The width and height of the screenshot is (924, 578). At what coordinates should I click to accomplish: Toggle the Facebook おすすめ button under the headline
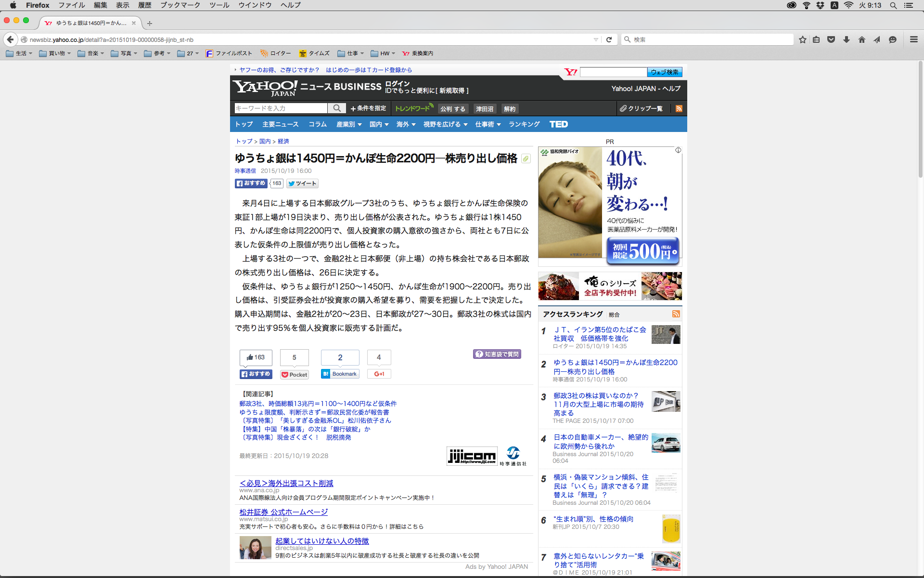pos(251,184)
